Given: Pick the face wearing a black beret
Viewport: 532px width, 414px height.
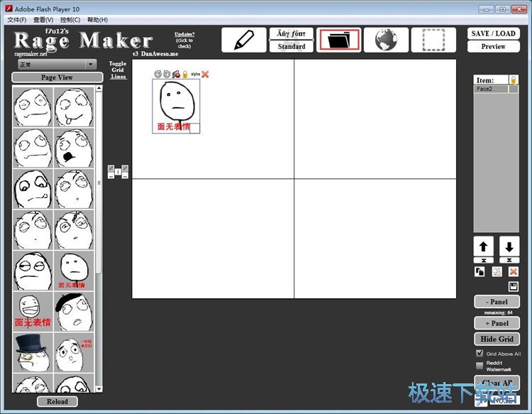Looking at the screenshot, I should coord(74,312).
